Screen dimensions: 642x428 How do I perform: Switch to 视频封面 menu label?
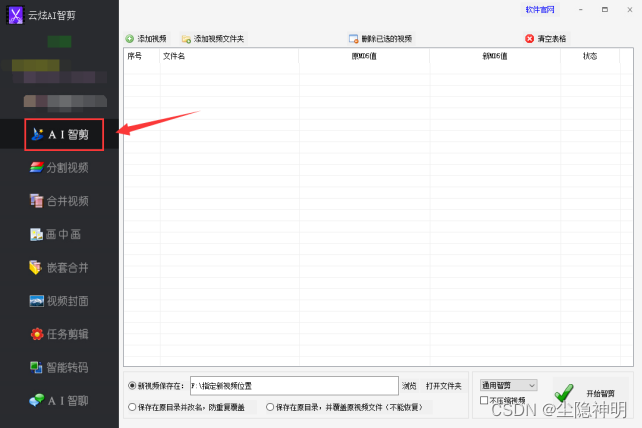[x=68, y=301]
